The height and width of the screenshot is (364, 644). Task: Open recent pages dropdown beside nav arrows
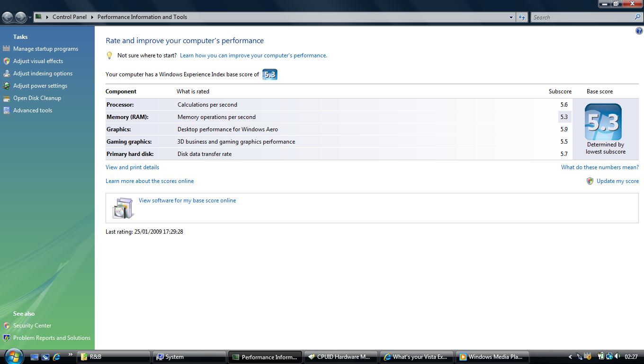(x=30, y=18)
